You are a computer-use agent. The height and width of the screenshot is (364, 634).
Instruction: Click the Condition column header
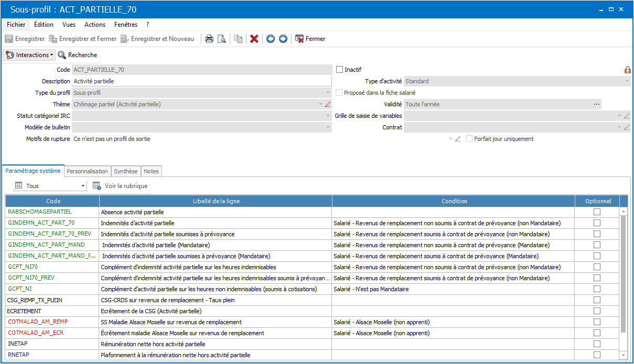tap(454, 201)
